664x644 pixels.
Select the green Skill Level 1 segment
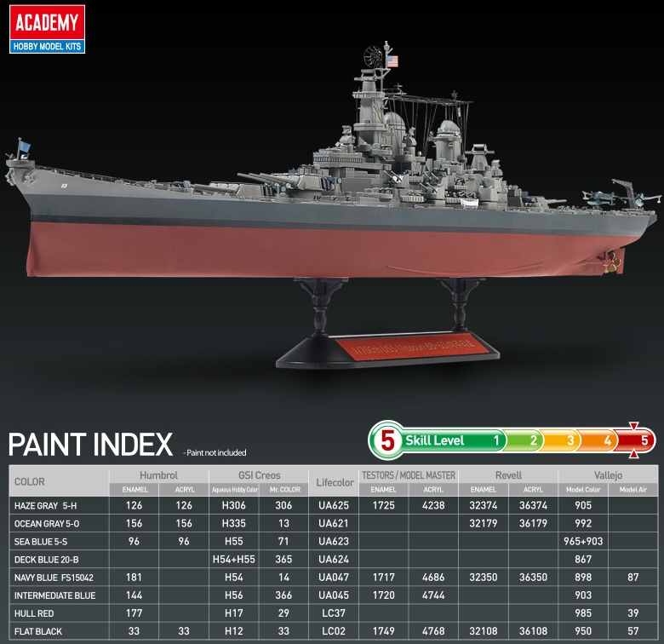453,440
